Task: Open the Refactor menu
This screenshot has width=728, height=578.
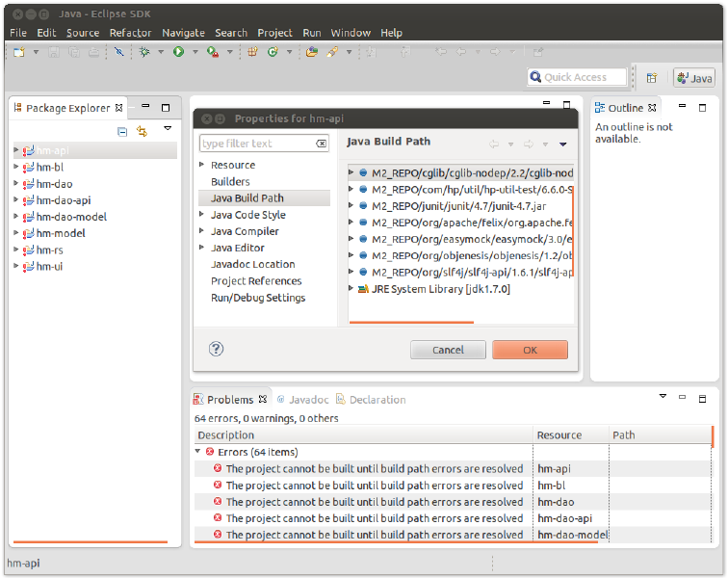Action: (130, 33)
